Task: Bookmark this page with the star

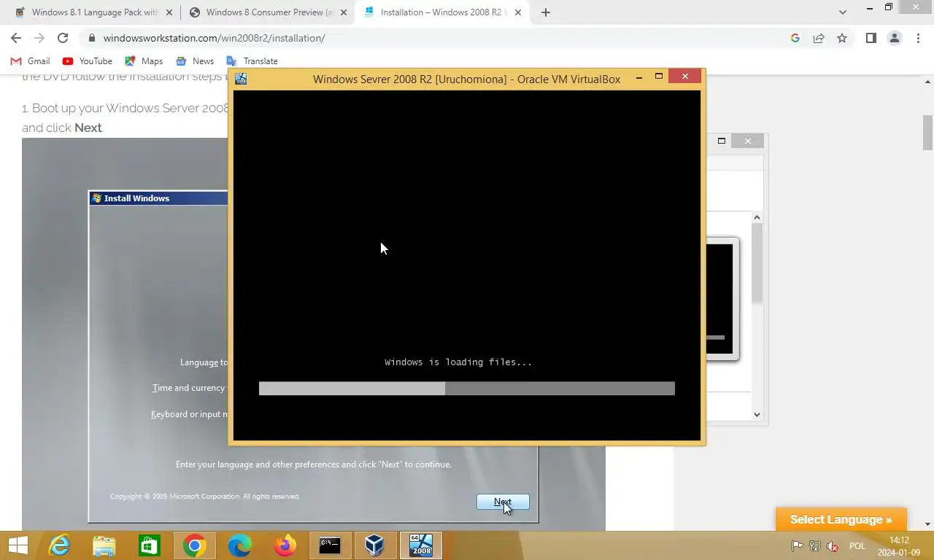Action: click(842, 38)
